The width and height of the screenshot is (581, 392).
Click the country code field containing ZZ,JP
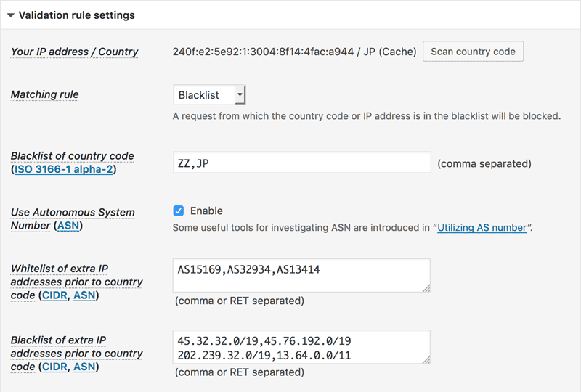(302, 163)
